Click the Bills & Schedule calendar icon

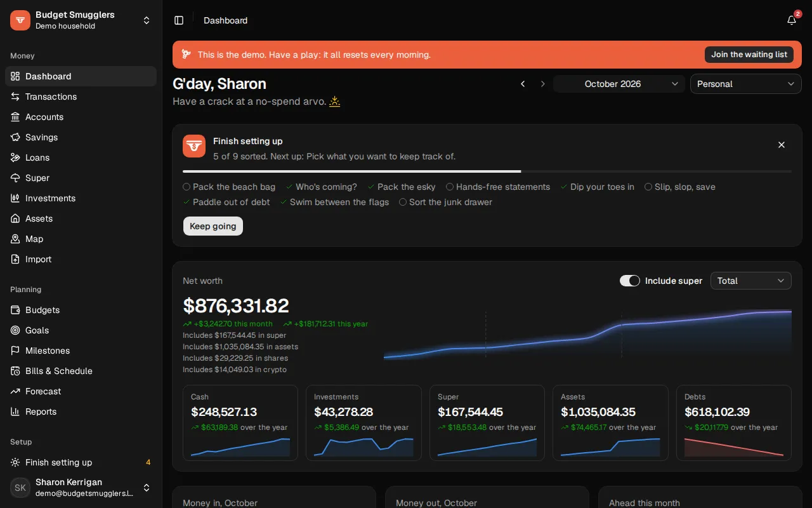click(16, 371)
